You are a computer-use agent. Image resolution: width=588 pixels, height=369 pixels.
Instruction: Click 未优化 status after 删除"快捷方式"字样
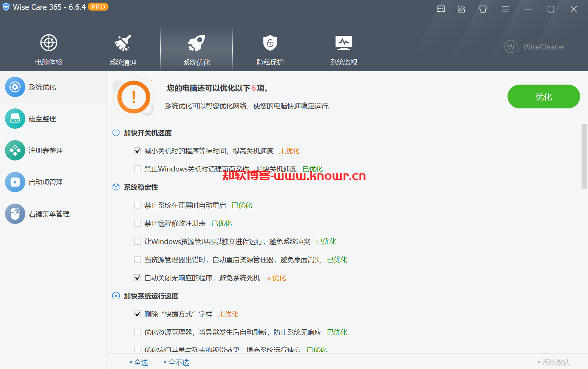228,314
